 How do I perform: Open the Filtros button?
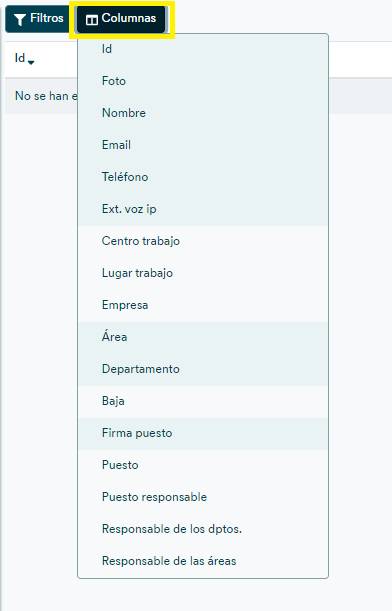tap(38, 19)
